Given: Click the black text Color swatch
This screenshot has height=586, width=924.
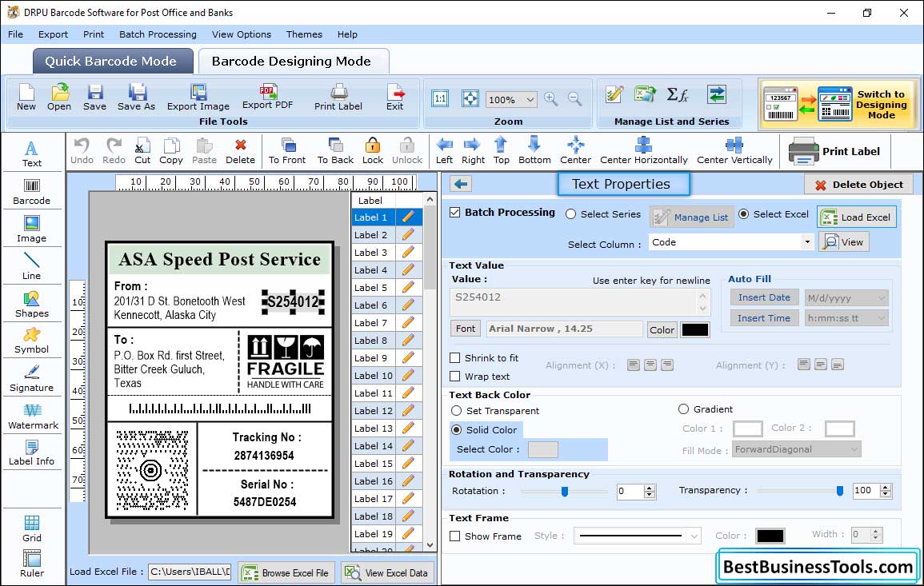Looking at the screenshot, I should pyautogui.click(x=695, y=330).
